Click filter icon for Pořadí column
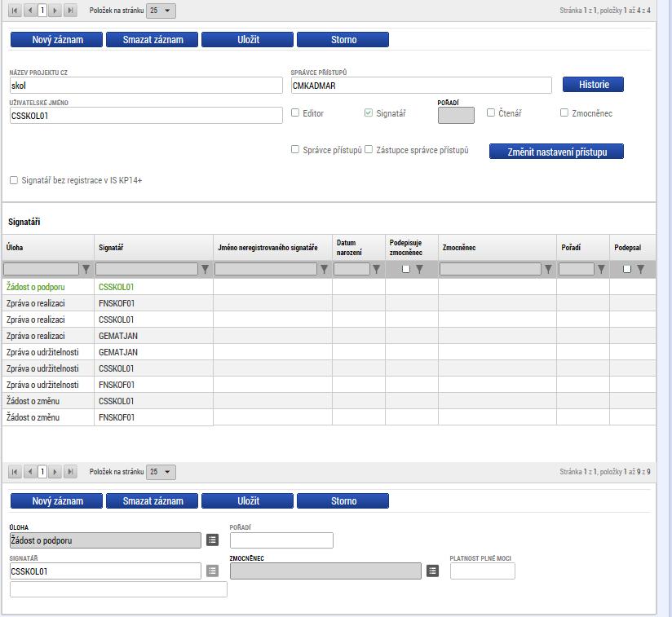 tap(601, 269)
